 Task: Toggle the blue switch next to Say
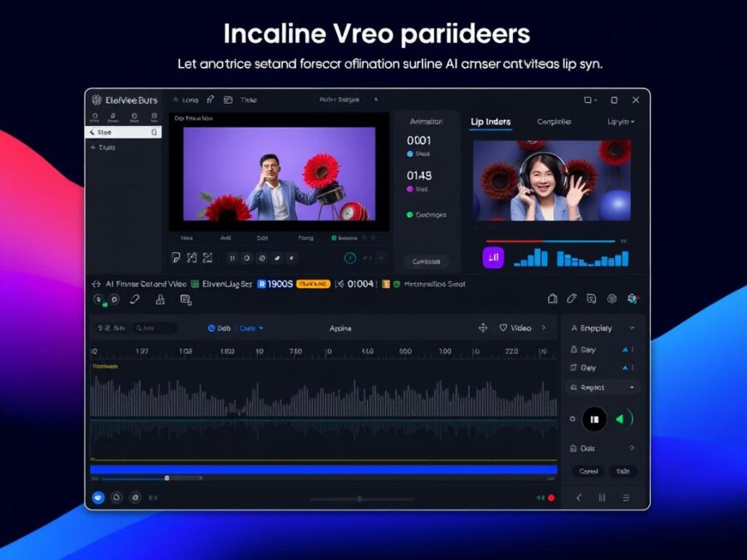(x=625, y=349)
